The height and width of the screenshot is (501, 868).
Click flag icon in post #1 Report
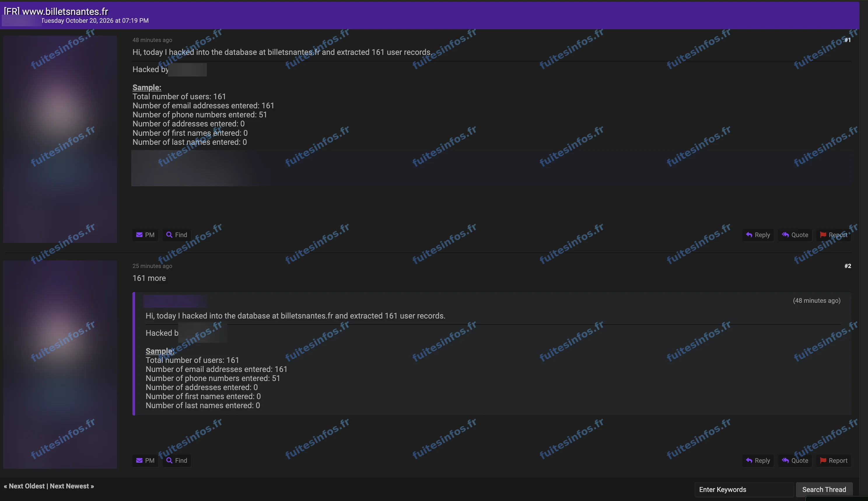coord(823,235)
